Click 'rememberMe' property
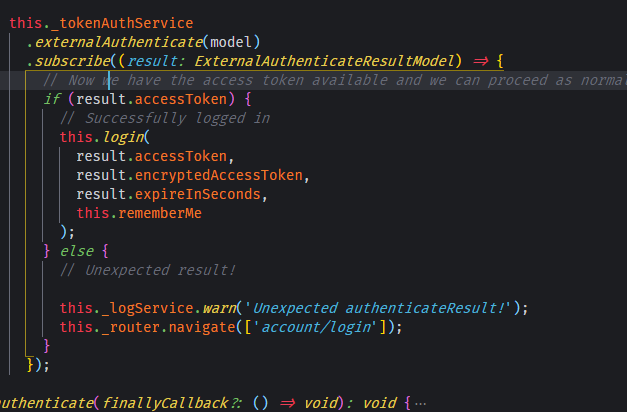627x412 pixels. pyautogui.click(x=160, y=213)
